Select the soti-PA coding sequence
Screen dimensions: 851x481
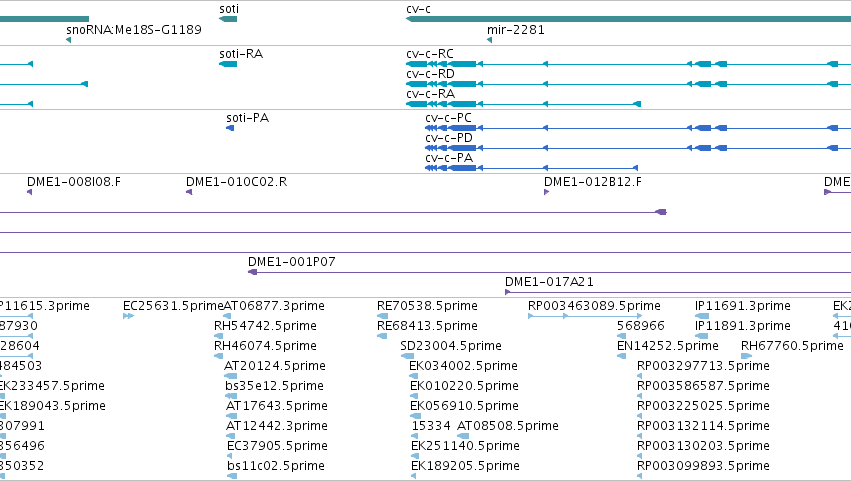230,128
